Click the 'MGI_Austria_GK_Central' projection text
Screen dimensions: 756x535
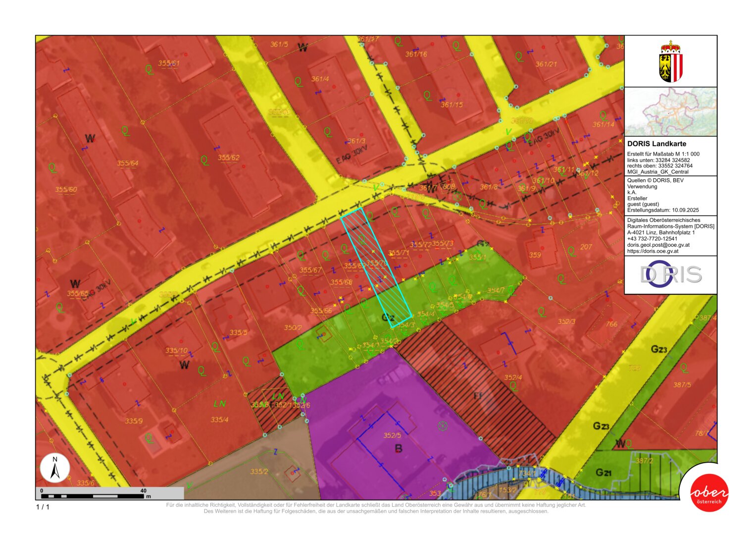(657, 172)
